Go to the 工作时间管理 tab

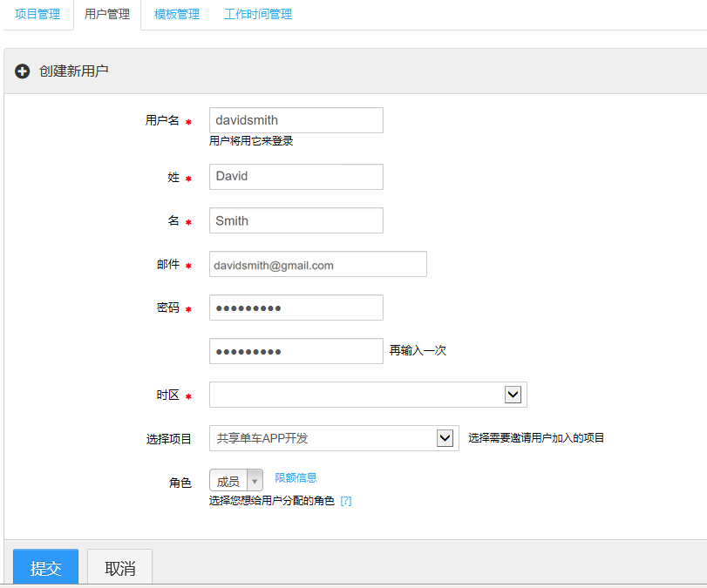(258, 15)
